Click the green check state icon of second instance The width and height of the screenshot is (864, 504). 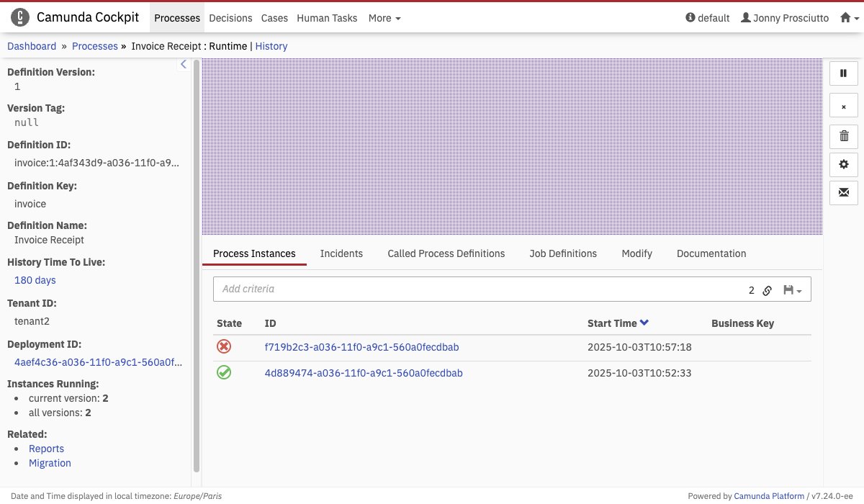[224, 373]
